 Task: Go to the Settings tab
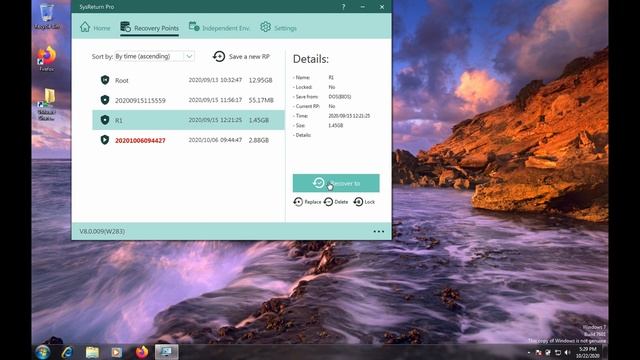pos(278,27)
